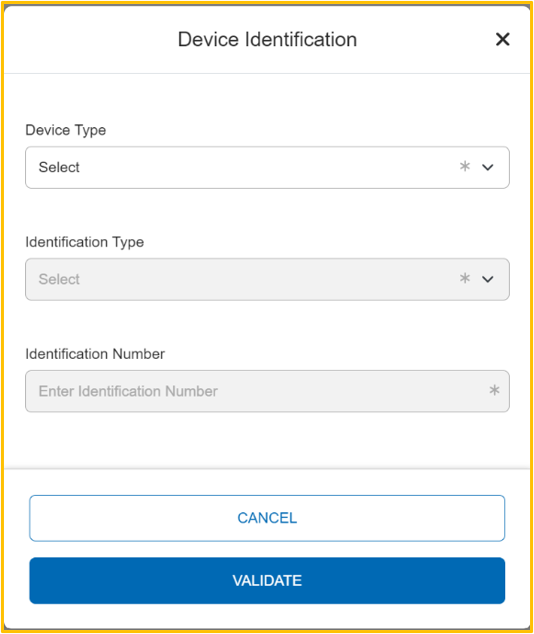Click the chevron arrow in Identification Type field
Viewport: 534px width, 634px height.
pyautogui.click(x=488, y=279)
